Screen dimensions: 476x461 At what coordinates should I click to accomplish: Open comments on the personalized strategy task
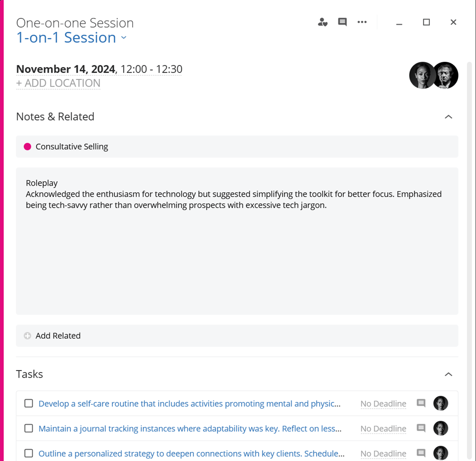[421, 453]
